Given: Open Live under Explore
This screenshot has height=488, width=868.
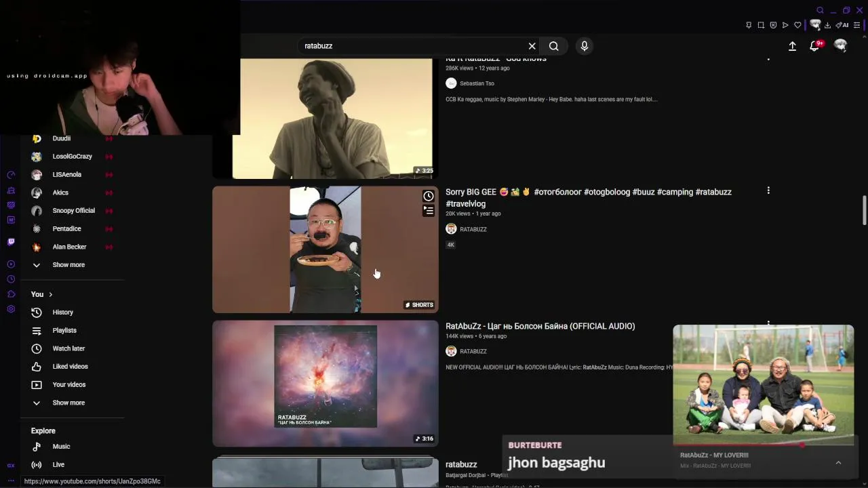Looking at the screenshot, I should click(x=58, y=464).
